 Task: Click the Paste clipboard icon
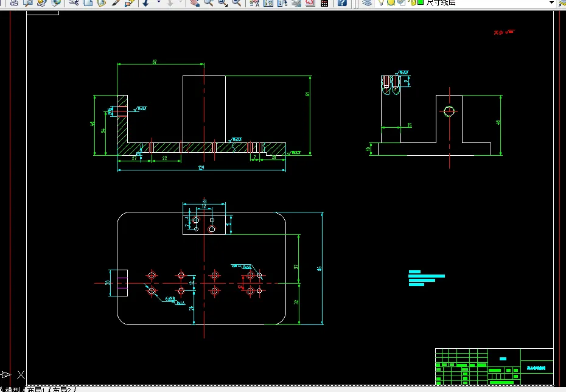tap(102, 2)
